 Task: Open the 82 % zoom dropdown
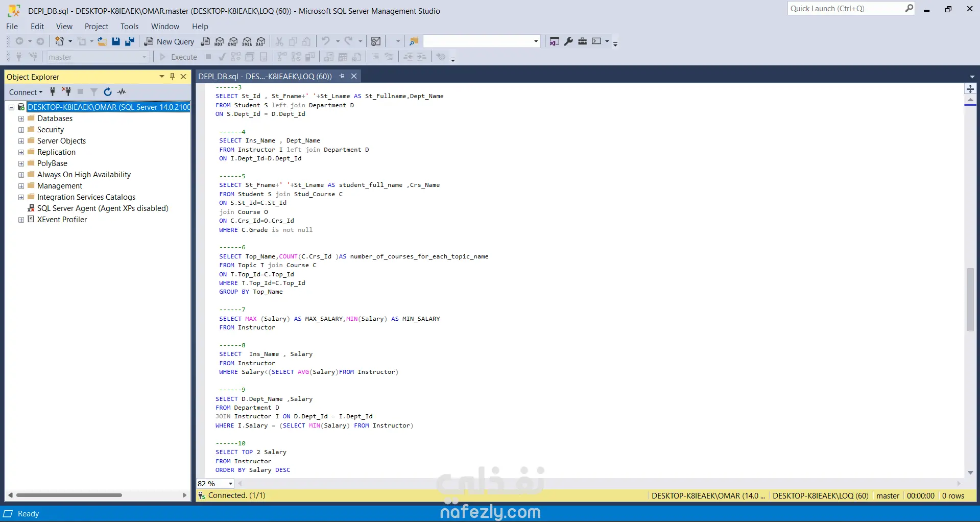[x=230, y=484]
